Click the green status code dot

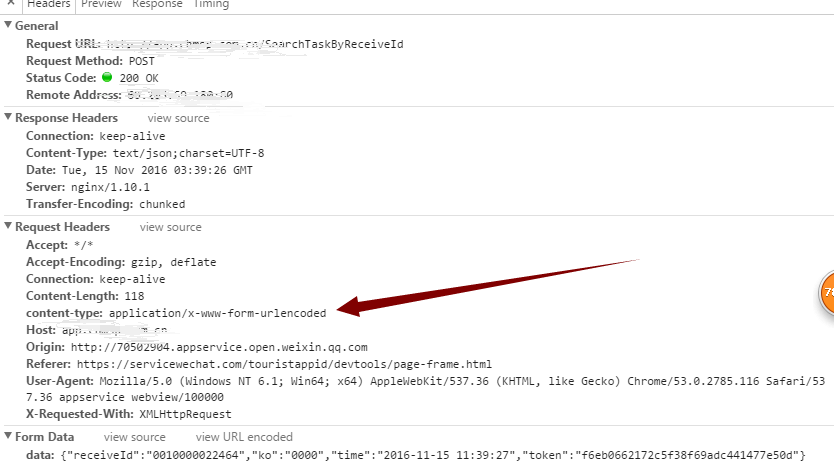click(x=107, y=77)
